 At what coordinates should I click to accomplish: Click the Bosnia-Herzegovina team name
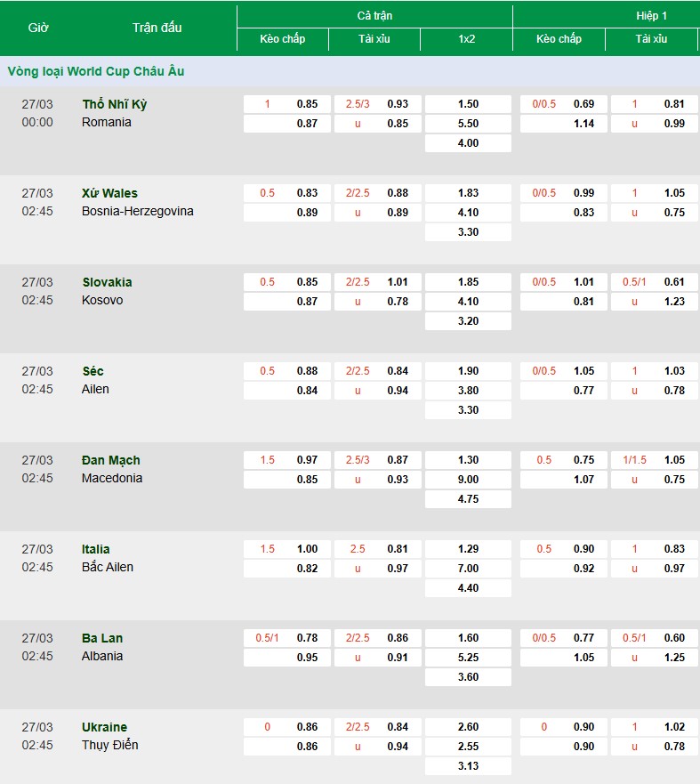[137, 211]
